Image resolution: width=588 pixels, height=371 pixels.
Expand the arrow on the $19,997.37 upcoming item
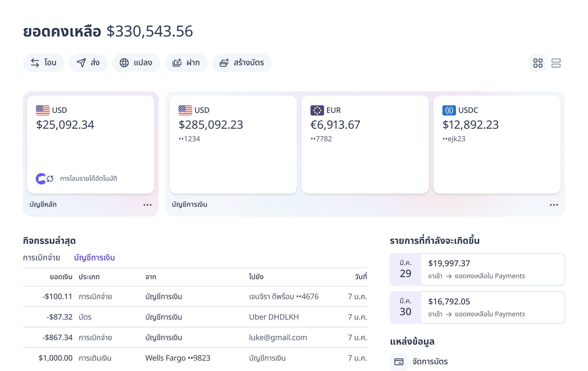coord(449,276)
